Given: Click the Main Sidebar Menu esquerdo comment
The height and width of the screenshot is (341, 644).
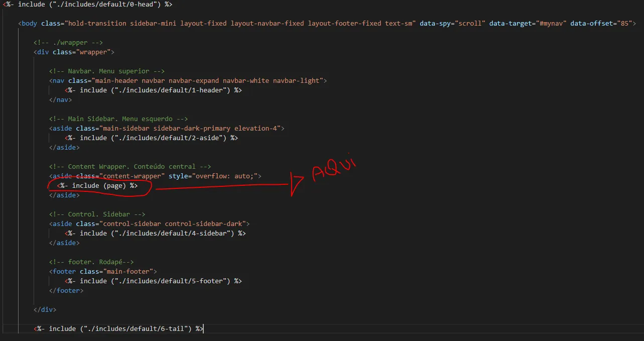Looking at the screenshot, I should tap(118, 119).
